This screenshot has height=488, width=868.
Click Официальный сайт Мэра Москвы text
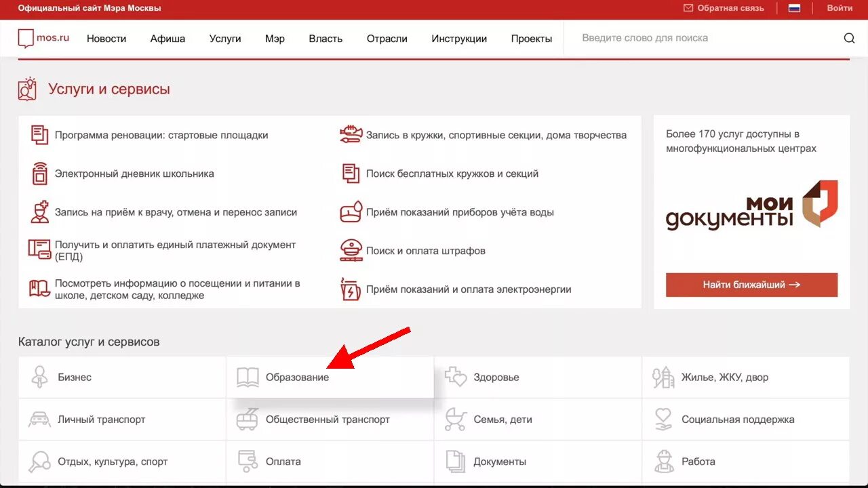point(90,8)
